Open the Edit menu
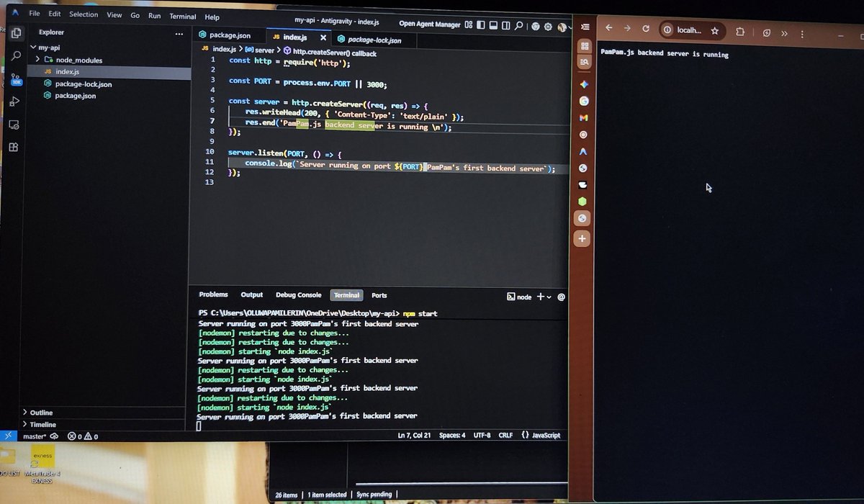The height and width of the screenshot is (504, 864). 55,14
